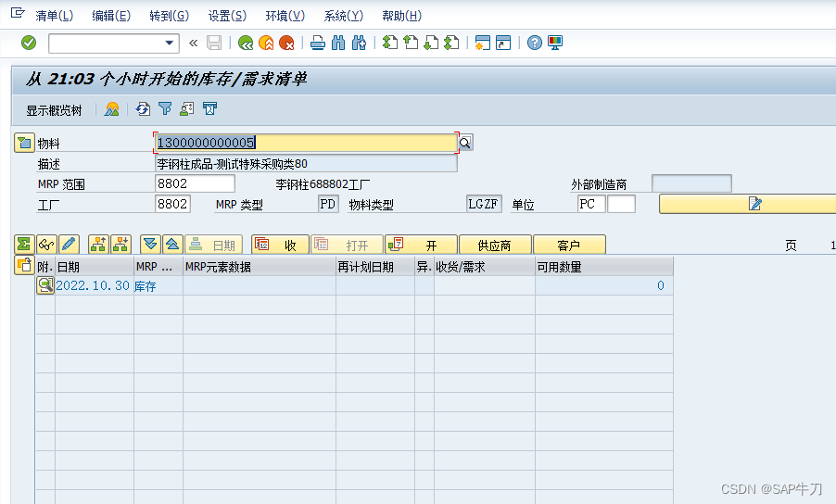Click the Refresh icon in application toolbar
Viewport: 836px width, 504px height.
point(143,109)
